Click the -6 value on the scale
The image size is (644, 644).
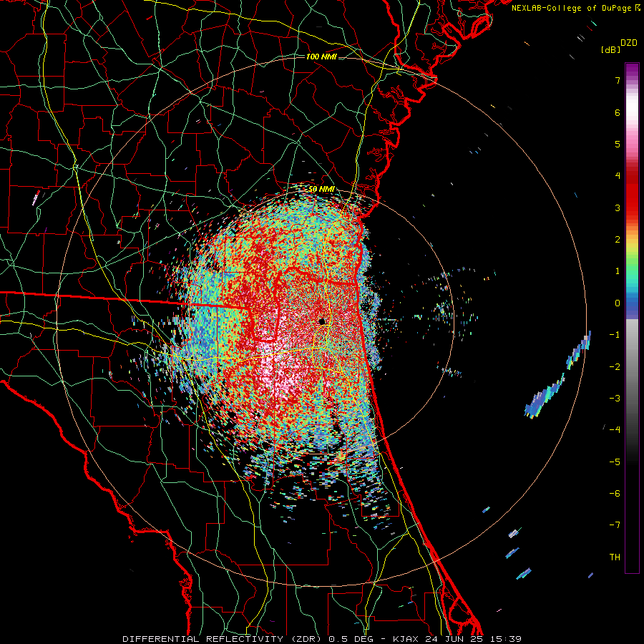(x=615, y=494)
